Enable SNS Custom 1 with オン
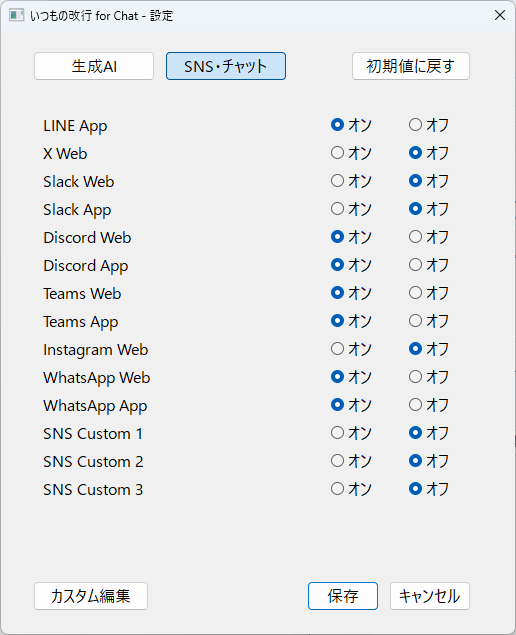This screenshot has width=516, height=635. click(x=351, y=433)
